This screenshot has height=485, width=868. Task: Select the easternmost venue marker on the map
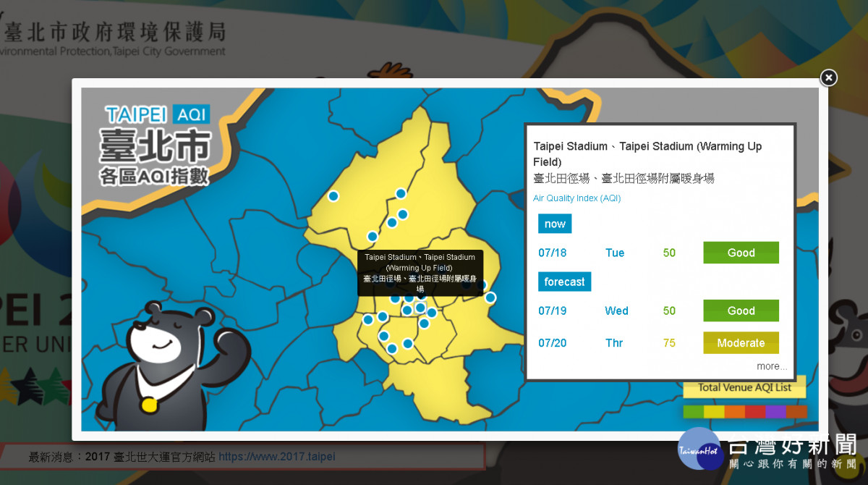[x=490, y=298]
